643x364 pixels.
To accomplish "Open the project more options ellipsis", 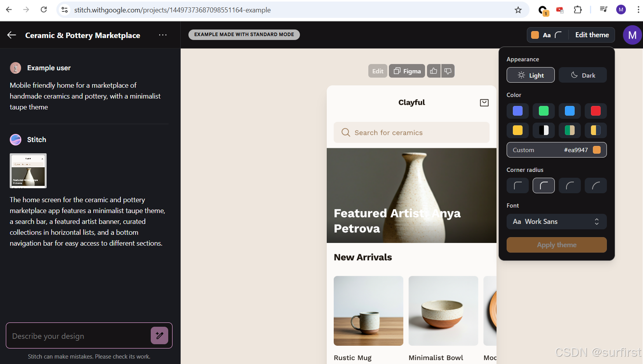I will (x=163, y=35).
